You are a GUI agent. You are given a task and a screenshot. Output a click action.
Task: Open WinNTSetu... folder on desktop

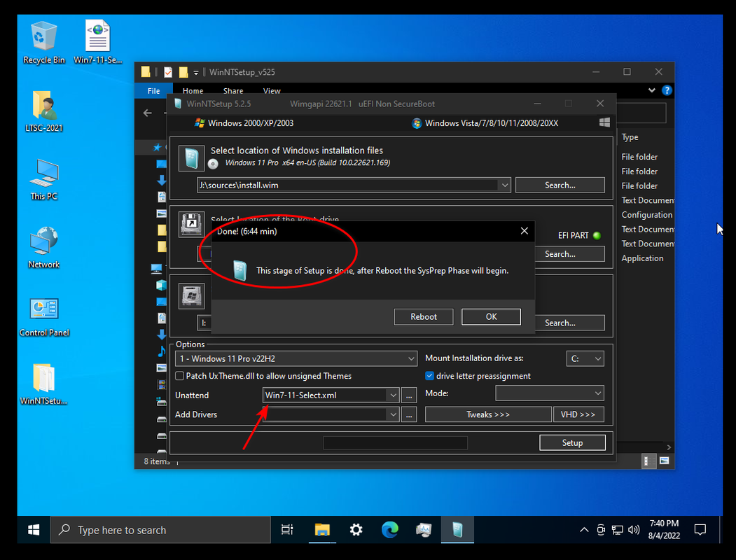coord(43,384)
